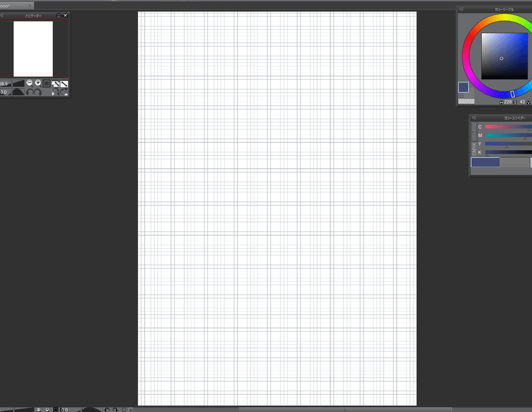Close the Navigator panel
532x412 pixels.
tap(65, 16)
